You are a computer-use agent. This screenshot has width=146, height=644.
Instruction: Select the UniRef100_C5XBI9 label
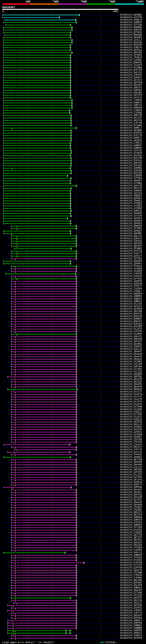[x=131, y=57]
